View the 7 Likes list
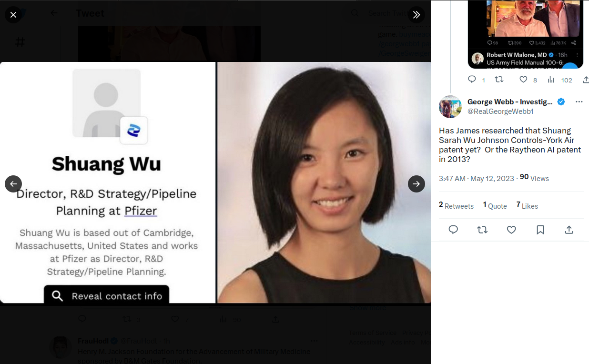Screen dimensions: 589x364 [x=527, y=205]
